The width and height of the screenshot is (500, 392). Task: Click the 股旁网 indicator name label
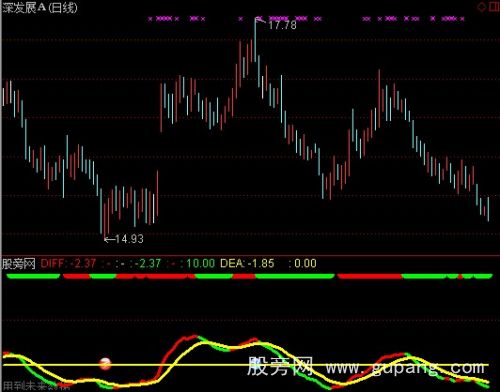(x=19, y=264)
